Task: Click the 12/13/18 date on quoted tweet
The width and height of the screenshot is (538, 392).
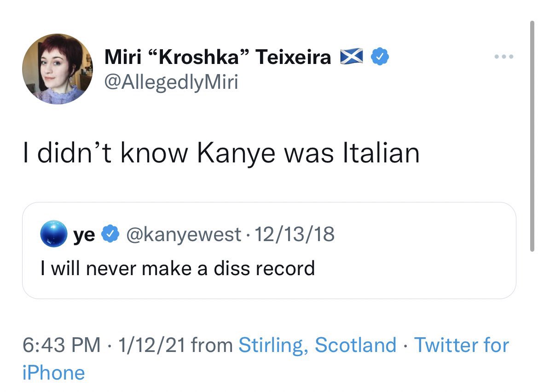Action: point(295,234)
